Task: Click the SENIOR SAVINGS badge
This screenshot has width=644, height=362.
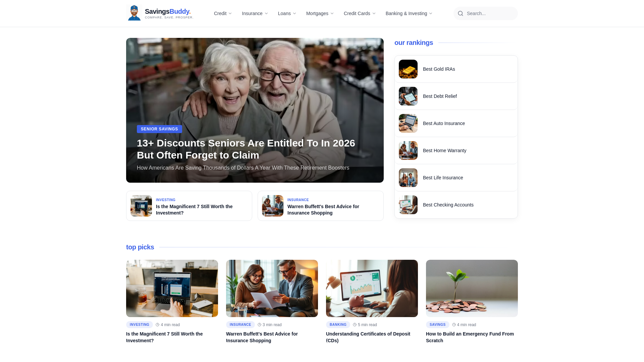Action: pyautogui.click(x=159, y=129)
